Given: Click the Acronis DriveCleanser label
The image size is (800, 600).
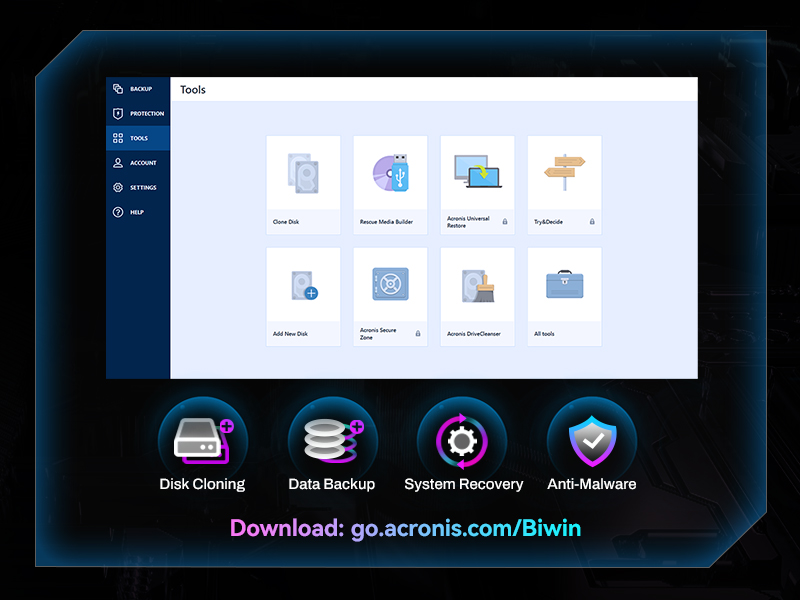Looking at the screenshot, I should 473,334.
